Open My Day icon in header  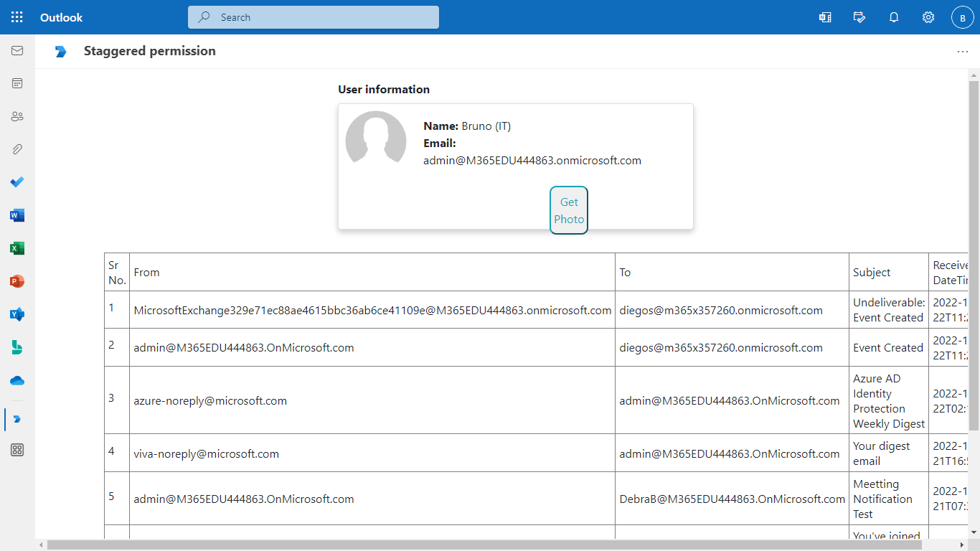[859, 17]
